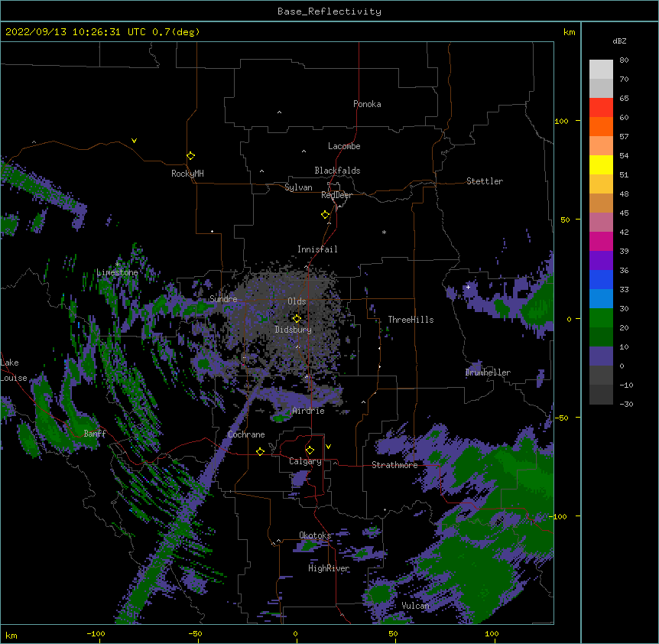
Task: Click the -30 value in the dBZ legend
Action: click(x=626, y=405)
